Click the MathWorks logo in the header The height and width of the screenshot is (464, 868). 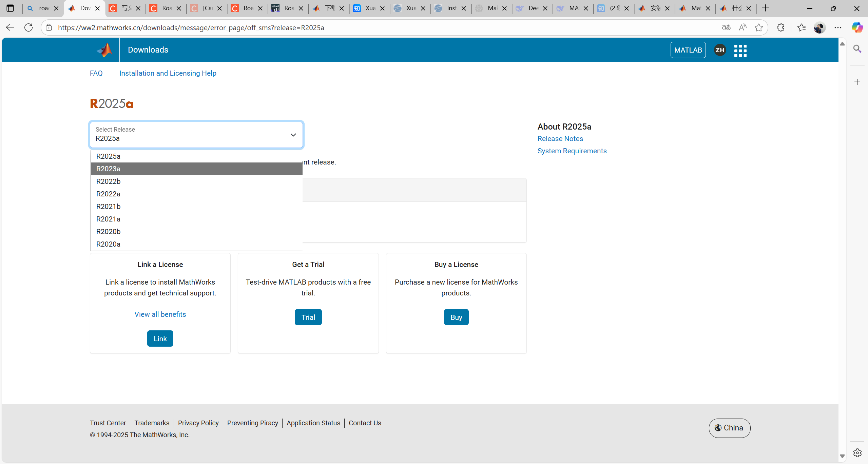point(104,50)
